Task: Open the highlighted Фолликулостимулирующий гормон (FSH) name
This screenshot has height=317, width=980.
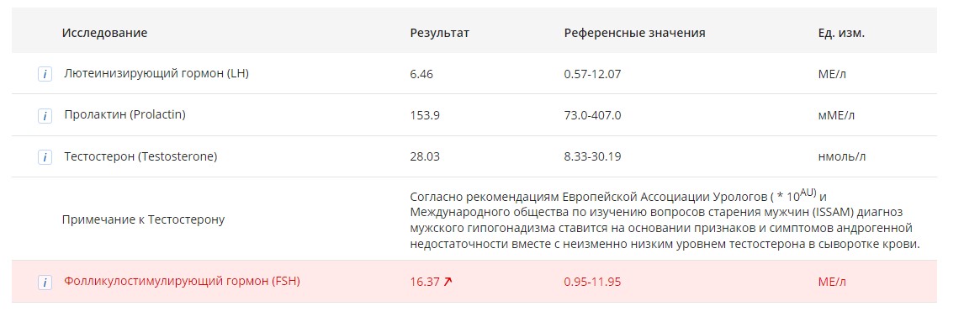Action: [x=182, y=282]
